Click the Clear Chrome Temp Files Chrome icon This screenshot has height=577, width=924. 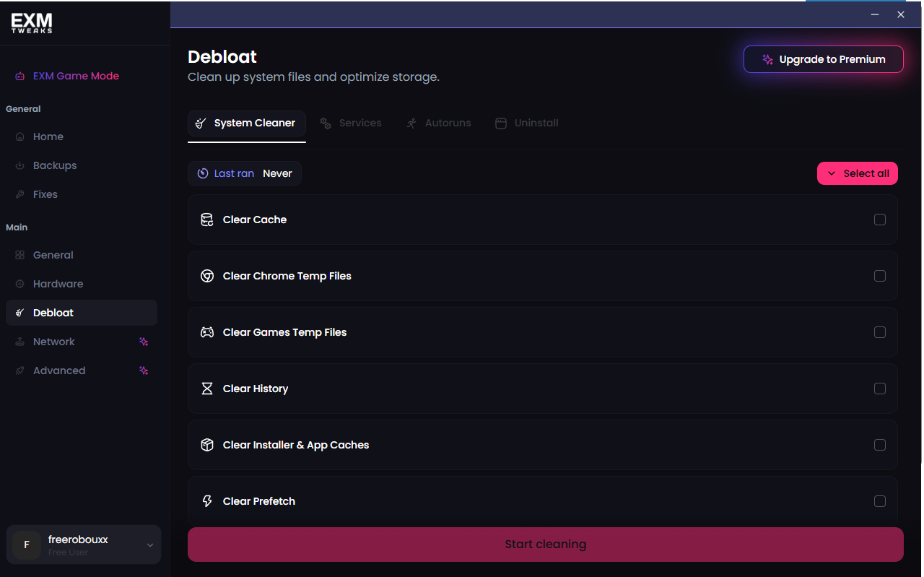pyautogui.click(x=207, y=276)
